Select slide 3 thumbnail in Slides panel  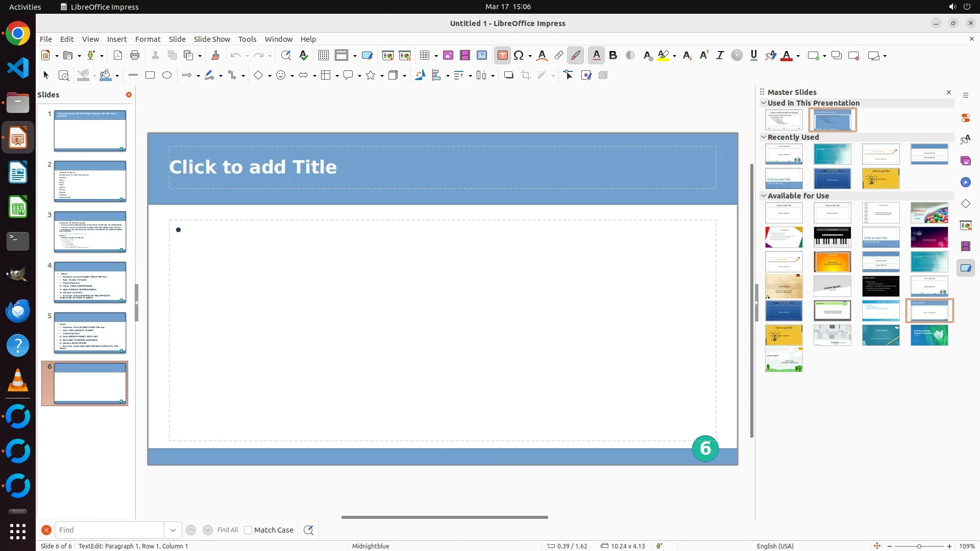coord(90,232)
